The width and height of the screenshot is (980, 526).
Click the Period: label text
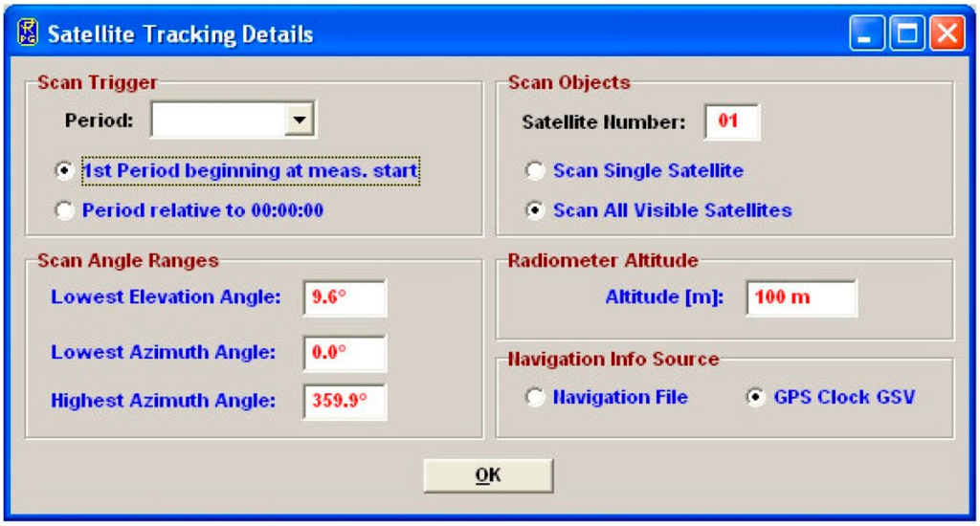(x=99, y=120)
